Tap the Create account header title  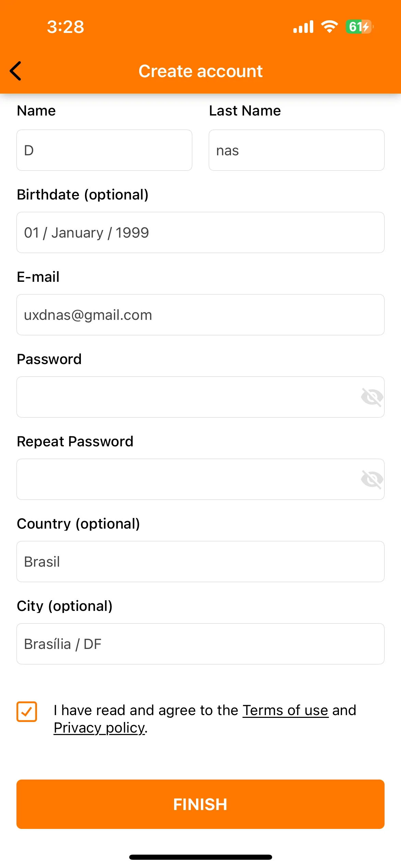200,71
